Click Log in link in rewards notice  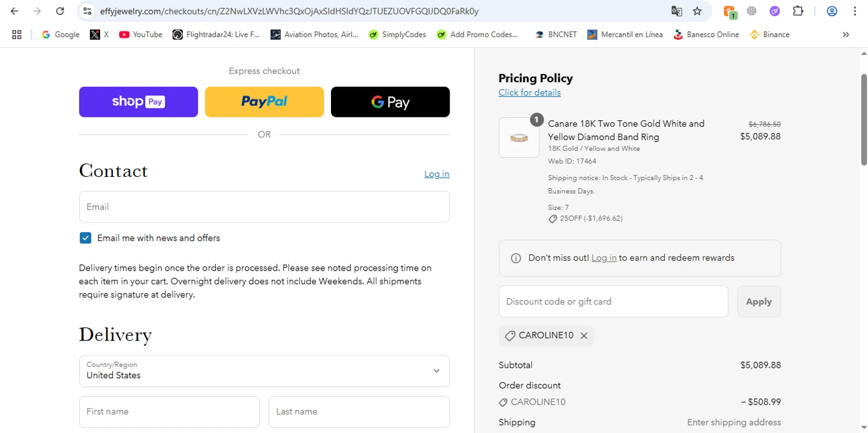604,258
